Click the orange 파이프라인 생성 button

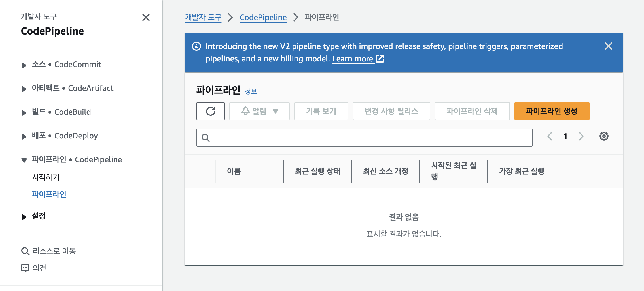(552, 111)
